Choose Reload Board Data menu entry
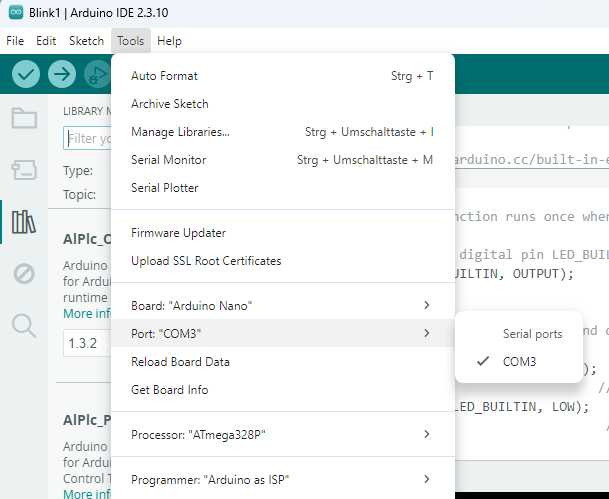 pyautogui.click(x=283, y=362)
